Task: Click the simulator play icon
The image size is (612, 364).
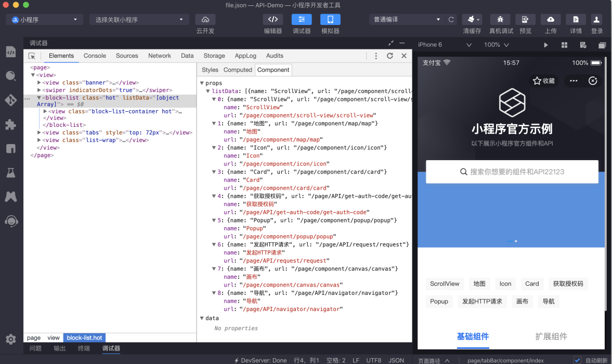Action: 545,45
